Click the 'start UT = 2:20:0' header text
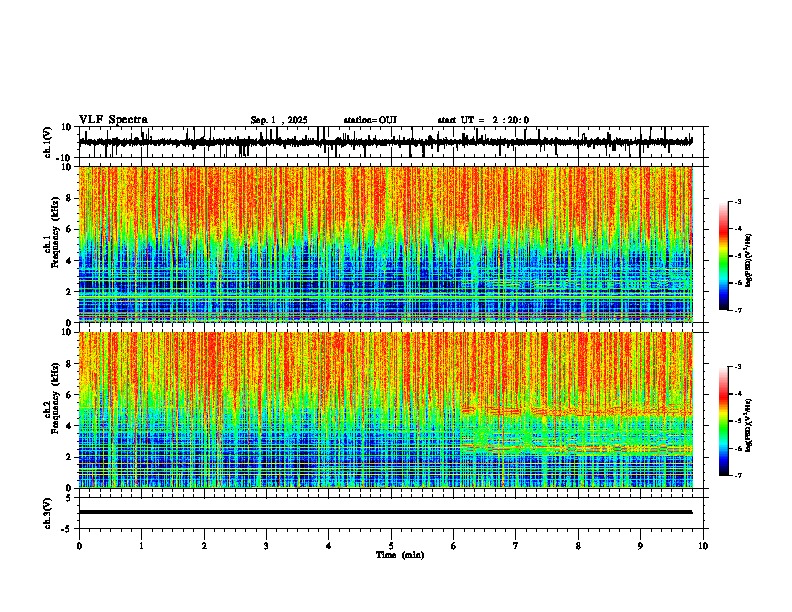Image resolution: width=792 pixels, height=612 pixels. (x=483, y=120)
